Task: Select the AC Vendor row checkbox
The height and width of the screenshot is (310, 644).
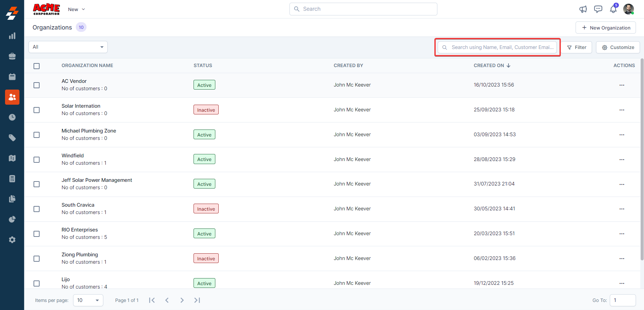Action: [x=37, y=85]
